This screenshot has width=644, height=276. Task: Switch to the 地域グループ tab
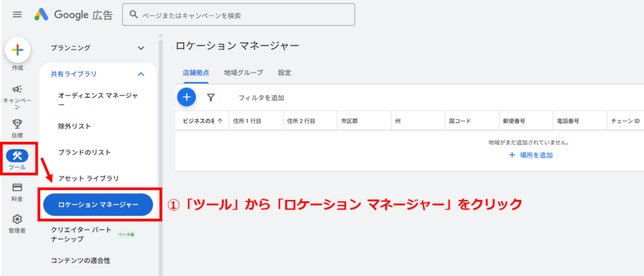click(243, 73)
